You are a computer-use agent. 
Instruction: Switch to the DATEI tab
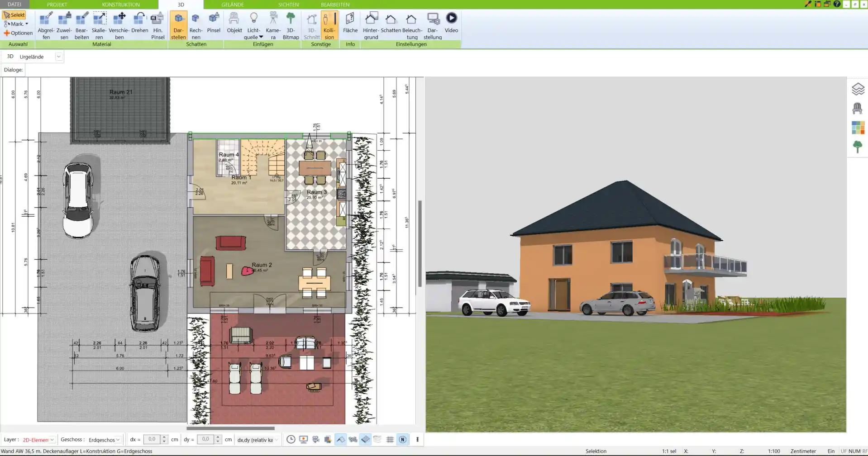pyautogui.click(x=14, y=5)
